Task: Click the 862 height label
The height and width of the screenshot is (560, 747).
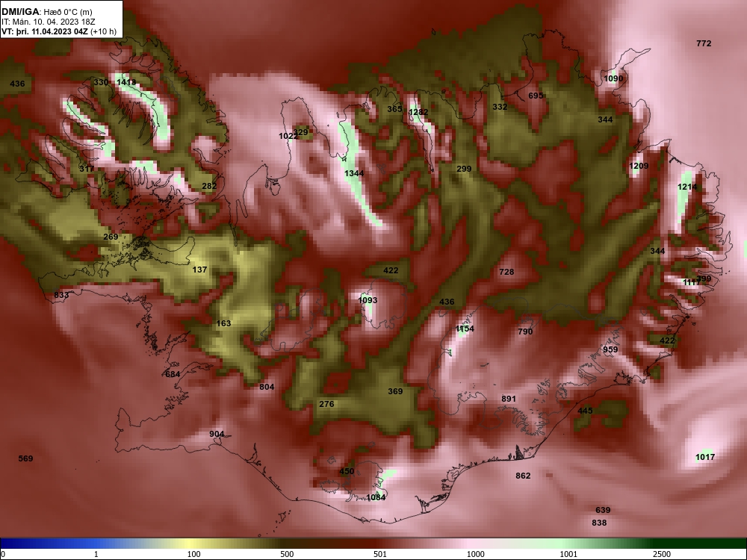Action: [523, 476]
